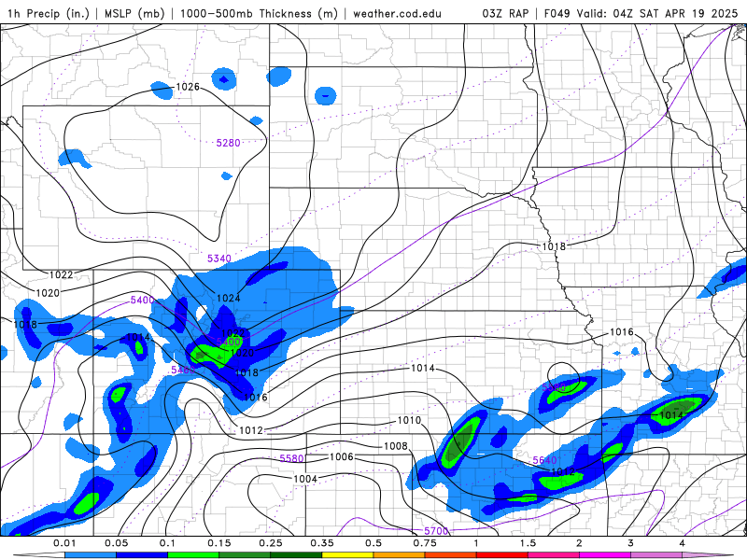Click the magenta 1.5–2 legend swatch
Screen dimensions: 747x560
(x=554, y=555)
